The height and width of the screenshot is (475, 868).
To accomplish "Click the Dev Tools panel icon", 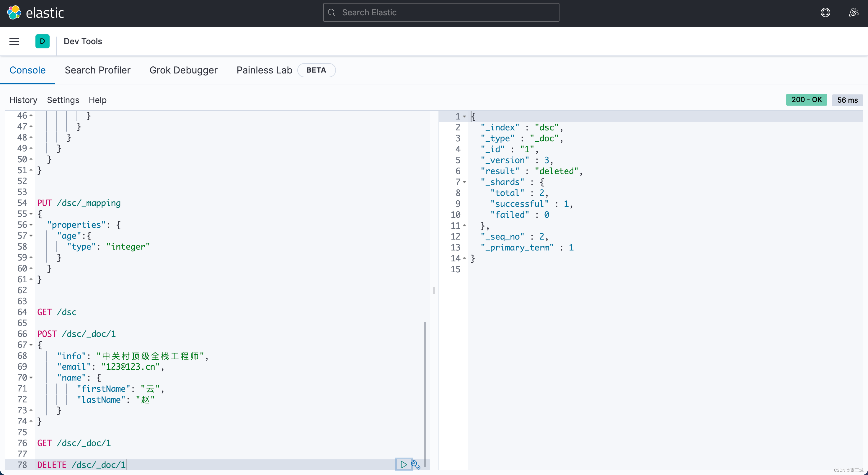I will click(42, 41).
